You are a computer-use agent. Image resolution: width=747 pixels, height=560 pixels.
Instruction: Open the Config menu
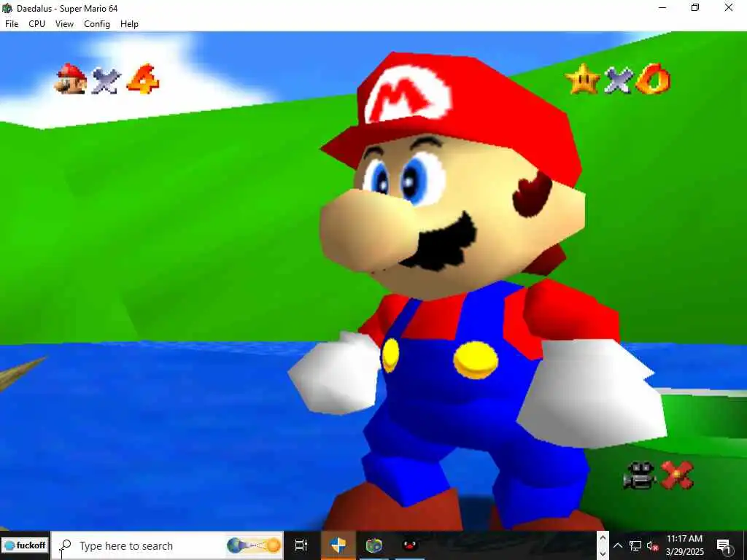click(97, 24)
